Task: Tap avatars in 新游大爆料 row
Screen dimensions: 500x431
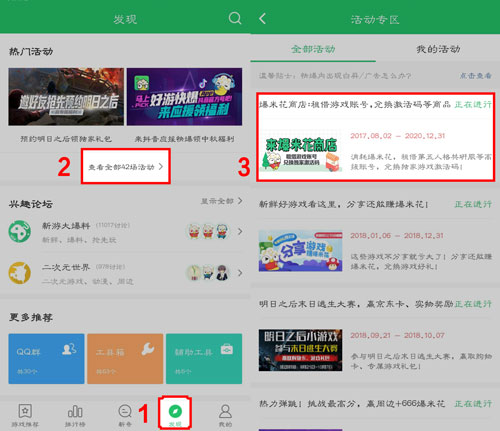Action: pos(208,231)
